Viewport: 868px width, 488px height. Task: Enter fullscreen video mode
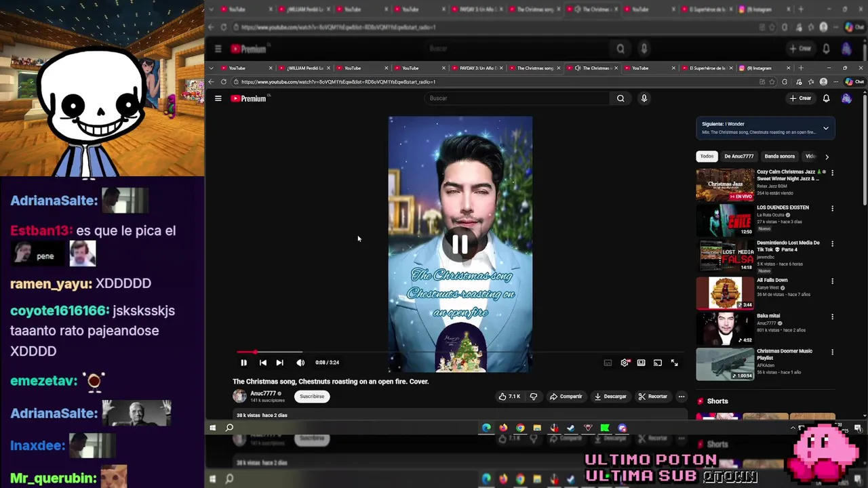pos(674,363)
